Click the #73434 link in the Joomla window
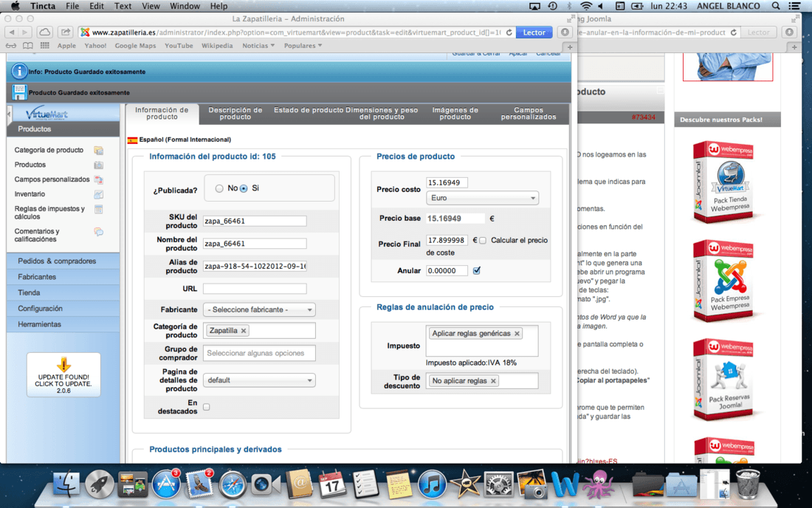Viewport: 812px width, 508px height. (643, 117)
